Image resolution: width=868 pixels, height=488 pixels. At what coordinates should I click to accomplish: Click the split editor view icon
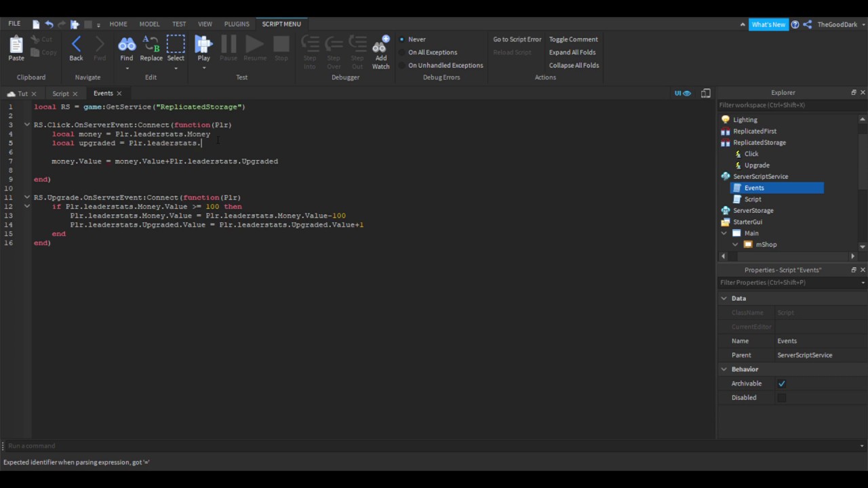click(706, 93)
